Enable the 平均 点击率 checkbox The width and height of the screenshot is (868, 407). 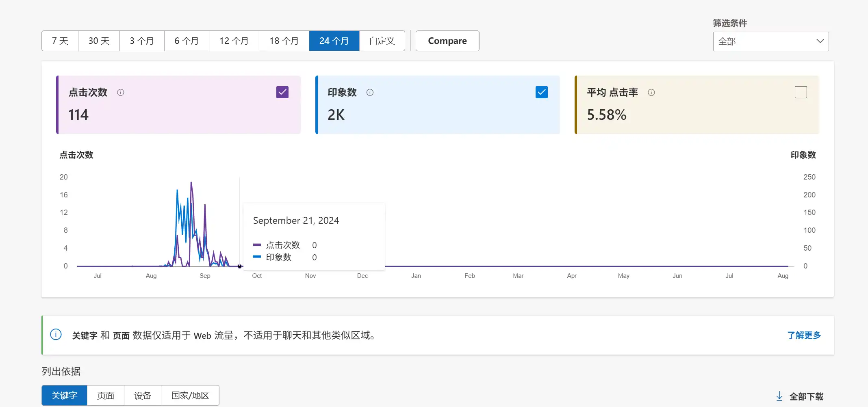click(x=801, y=92)
